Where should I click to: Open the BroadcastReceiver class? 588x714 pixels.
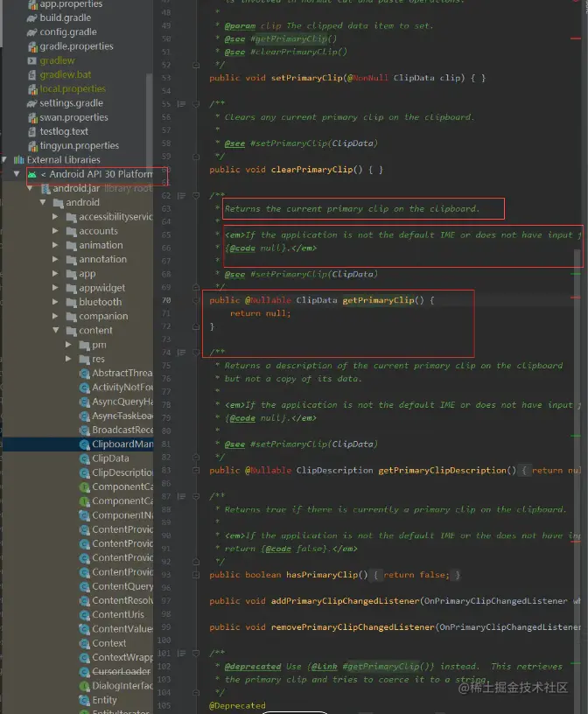pos(122,430)
